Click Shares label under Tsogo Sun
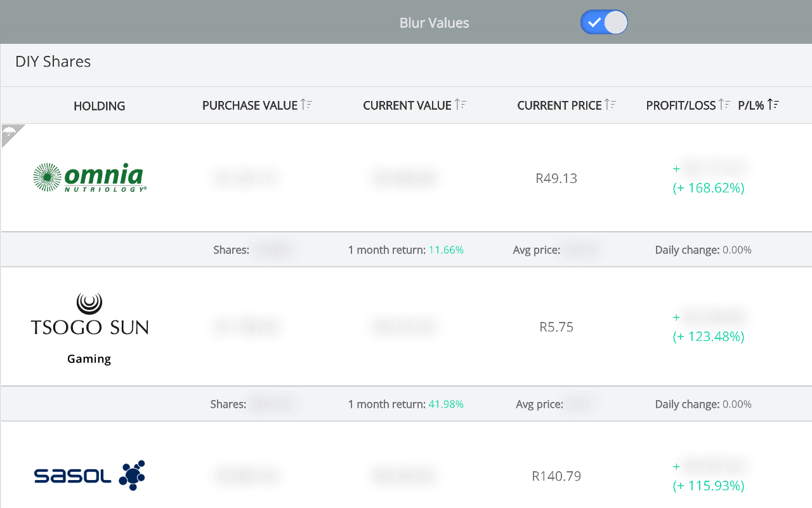 pyautogui.click(x=228, y=404)
